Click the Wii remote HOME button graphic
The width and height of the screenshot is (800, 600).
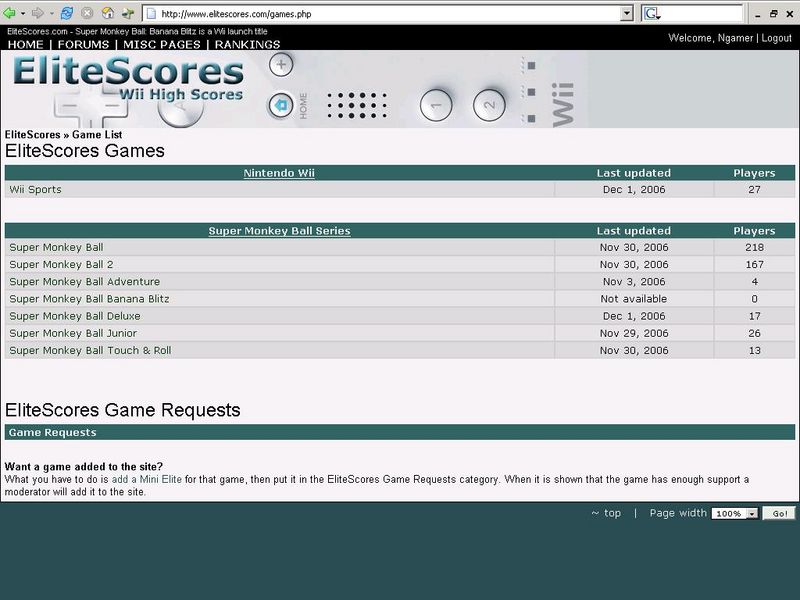[281, 106]
